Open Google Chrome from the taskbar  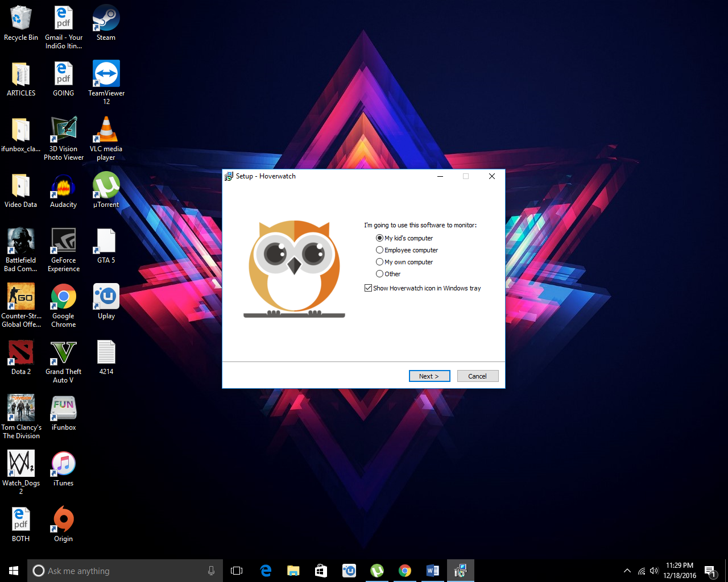pyautogui.click(x=405, y=571)
